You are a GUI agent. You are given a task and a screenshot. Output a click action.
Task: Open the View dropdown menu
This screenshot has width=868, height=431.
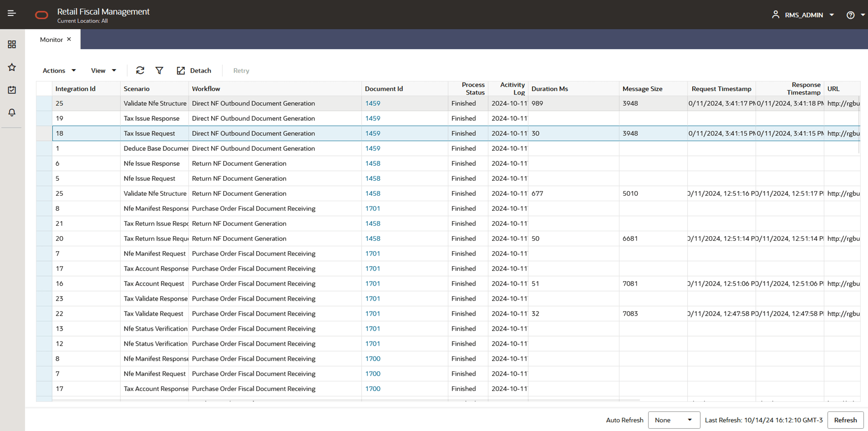(104, 70)
